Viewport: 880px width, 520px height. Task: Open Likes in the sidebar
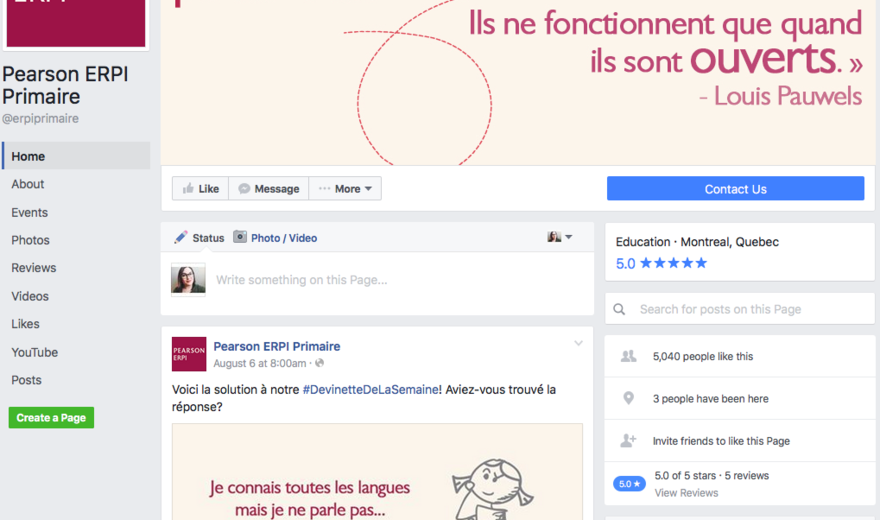25,324
